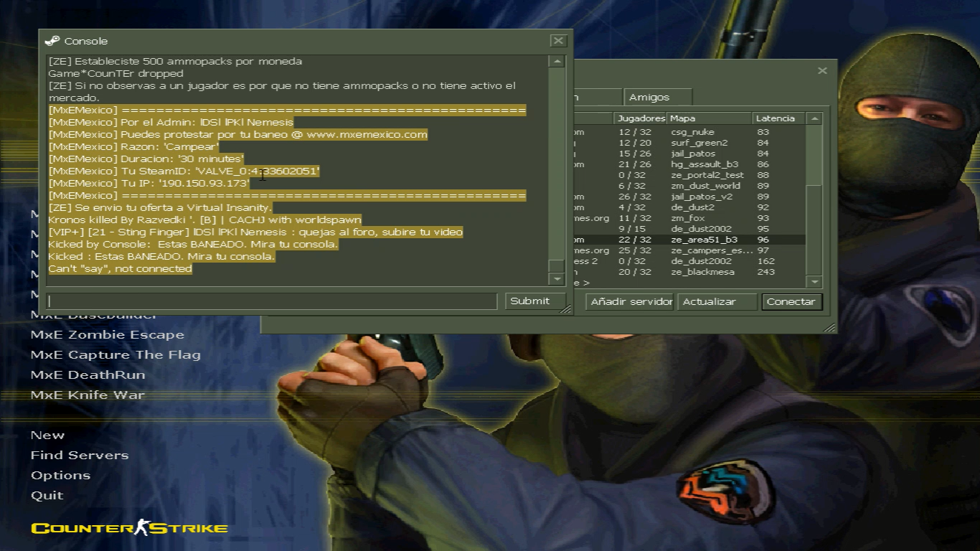
Task: Click the Steam logo icon in Console title bar
Action: coord(52,41)
